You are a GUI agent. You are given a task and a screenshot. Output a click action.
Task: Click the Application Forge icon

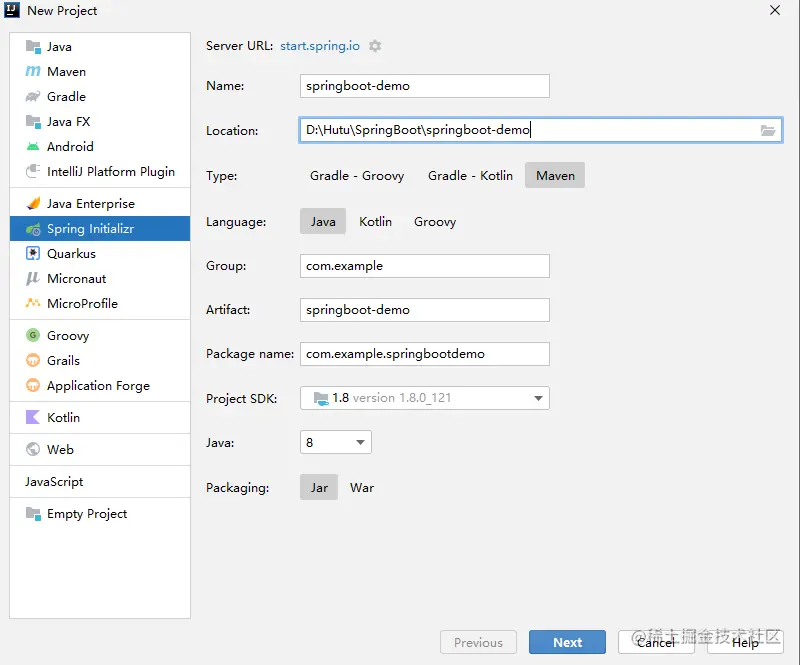click(x=33, y=385)
